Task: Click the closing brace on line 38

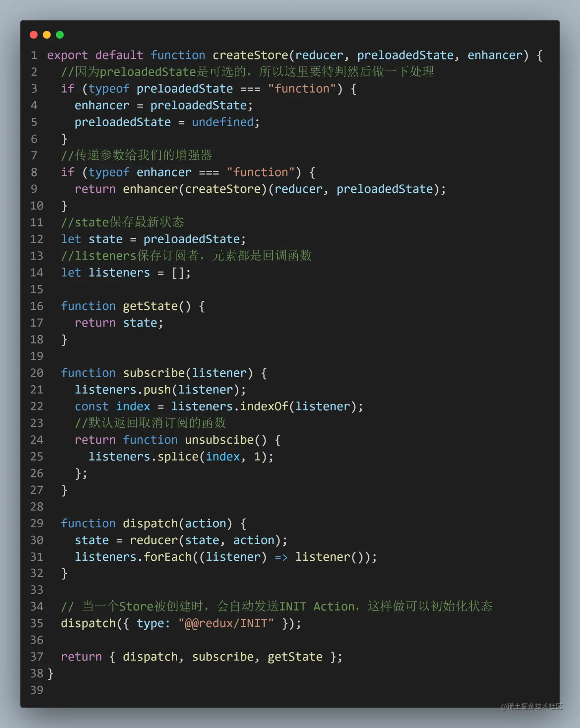Action: pos(51,674)
